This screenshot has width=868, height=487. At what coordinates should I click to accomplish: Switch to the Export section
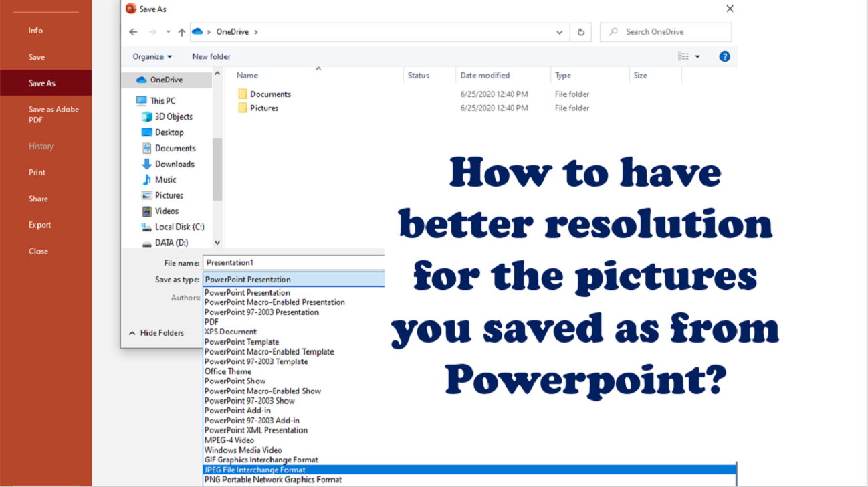[x=39, y=225]
